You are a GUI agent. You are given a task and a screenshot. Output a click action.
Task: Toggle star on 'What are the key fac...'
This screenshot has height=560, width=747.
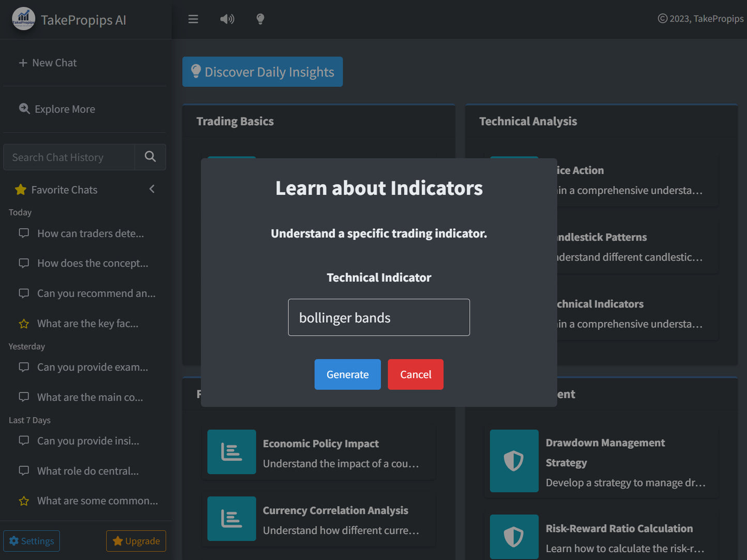[24, 324]
